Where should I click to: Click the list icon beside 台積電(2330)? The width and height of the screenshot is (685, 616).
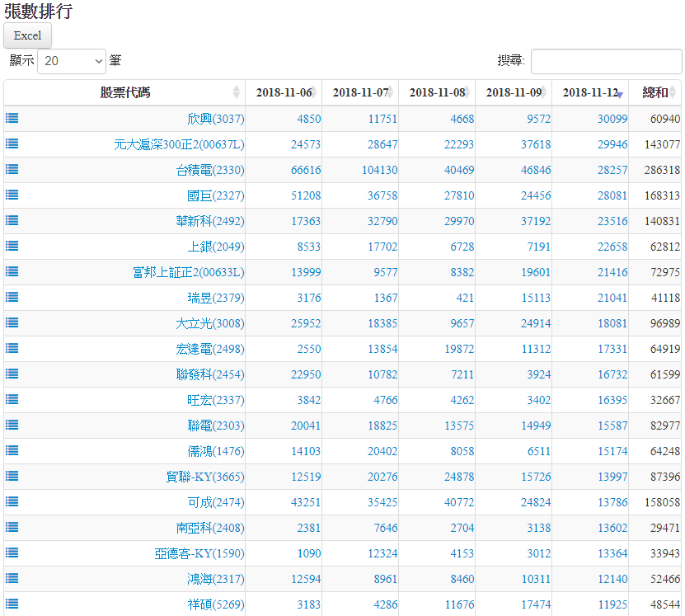tap(12, 169)
